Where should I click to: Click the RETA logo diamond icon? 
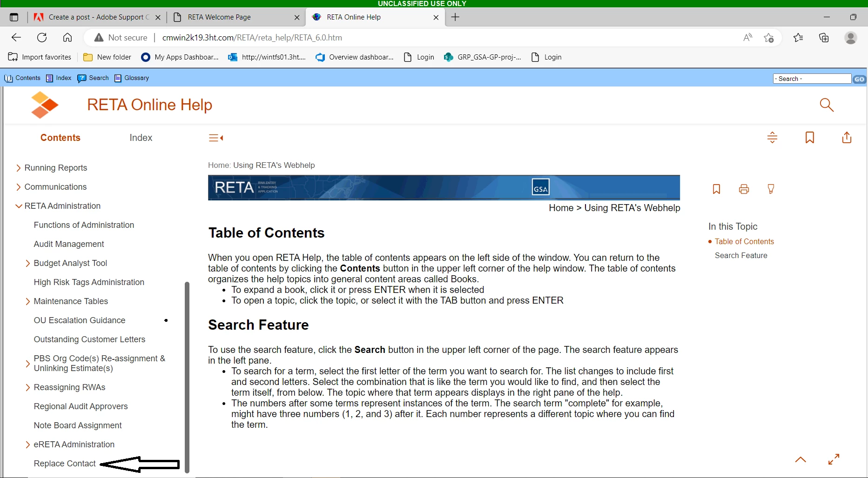(x=44, y=105)
